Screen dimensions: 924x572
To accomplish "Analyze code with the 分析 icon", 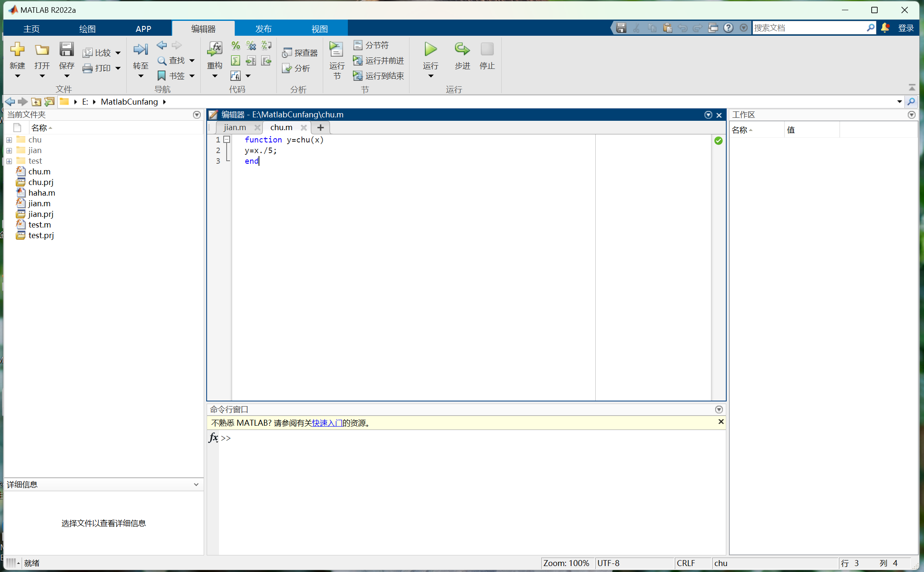I will (297, 68).
